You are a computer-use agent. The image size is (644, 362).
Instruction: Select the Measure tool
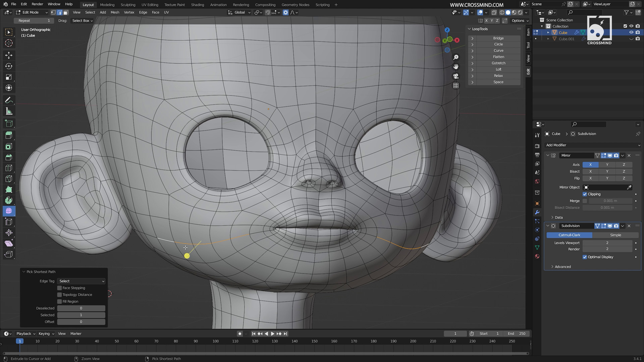[x=9, y=112]
